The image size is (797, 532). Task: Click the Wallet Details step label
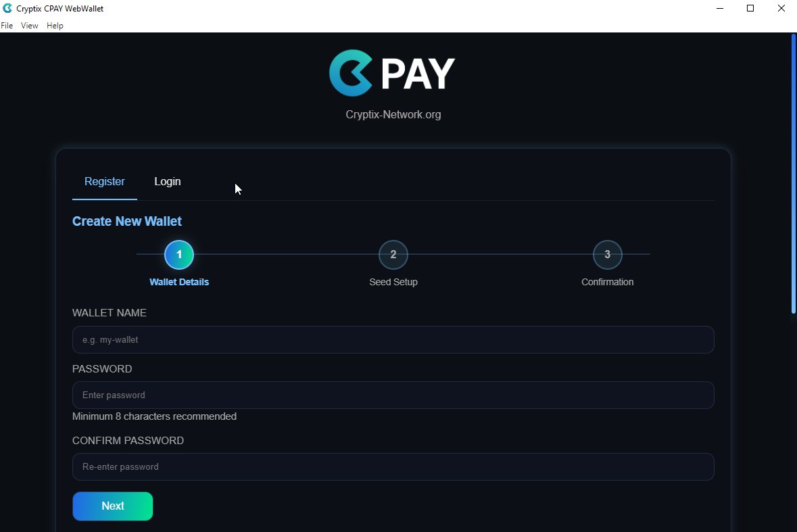pos(179,282)
